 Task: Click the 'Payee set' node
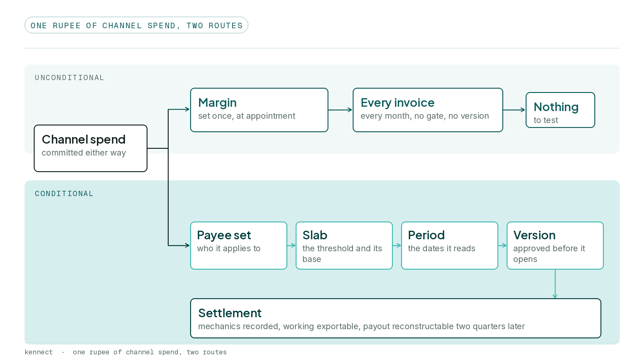pos(239,245)
